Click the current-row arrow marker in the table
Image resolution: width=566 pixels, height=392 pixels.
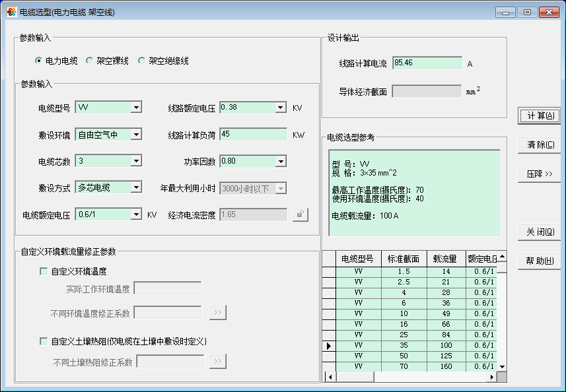pyautogui.click(x=329, y=346)
